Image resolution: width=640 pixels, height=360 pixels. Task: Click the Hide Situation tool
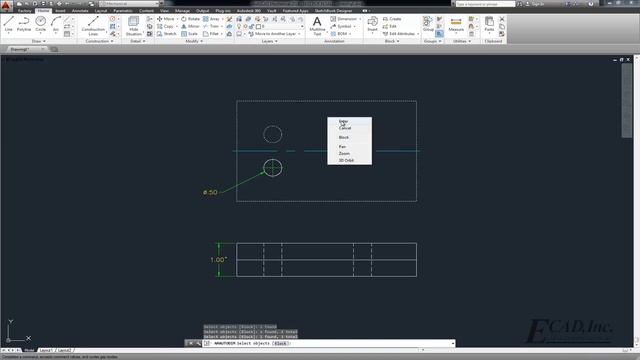(x=133, y=26)
